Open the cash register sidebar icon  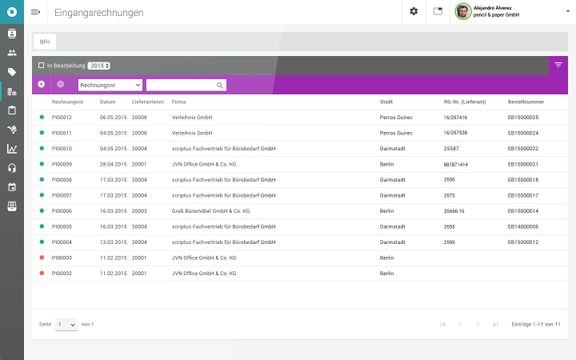pyautogui.click(x=12, y=206)
